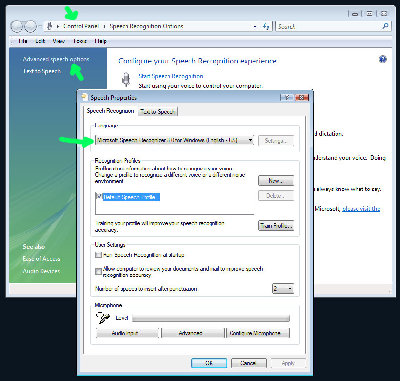400x381 pixels.
Task: Enable Allow computer to review your documents
Action: tap(98, 271)
